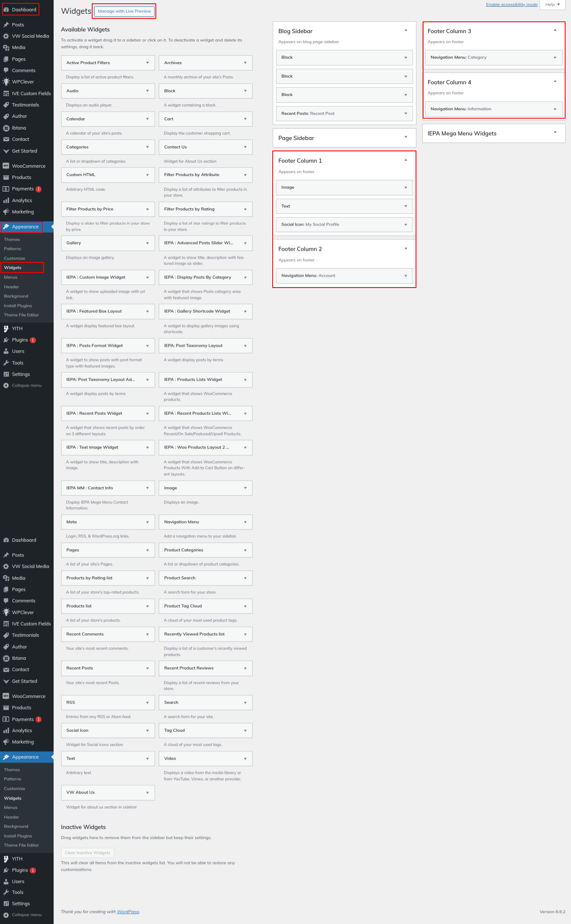Click the Posts pushpin icon
The width and height of the screenshot is (571, 924).
[6, 25]
